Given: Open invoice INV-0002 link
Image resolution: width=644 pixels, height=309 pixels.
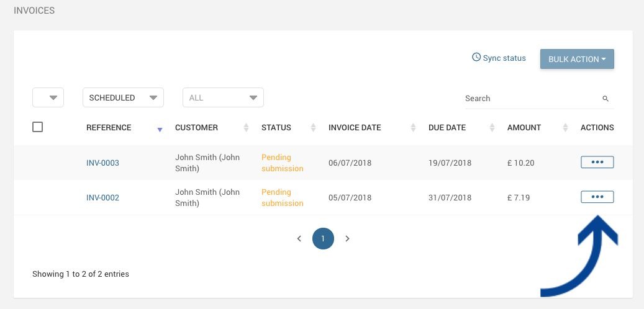Looking at the screenshot, I should click(102, 198).
